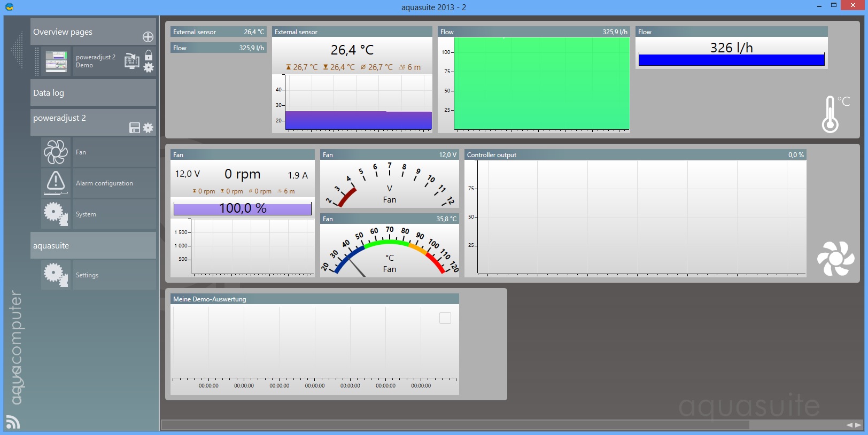868x435 pixels.
Task: Collapse the aquasuite section header
Action: (x=93, y=246)
